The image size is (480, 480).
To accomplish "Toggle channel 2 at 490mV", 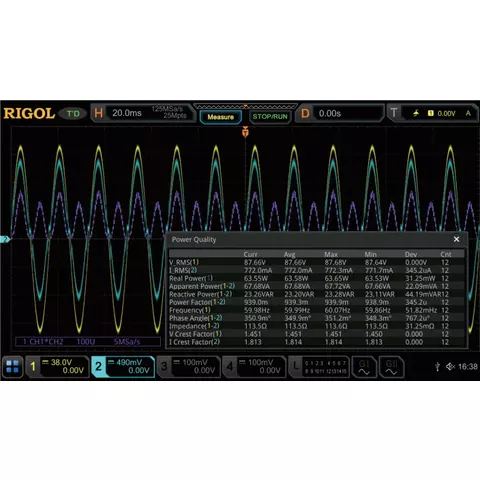I will point(123,367).
